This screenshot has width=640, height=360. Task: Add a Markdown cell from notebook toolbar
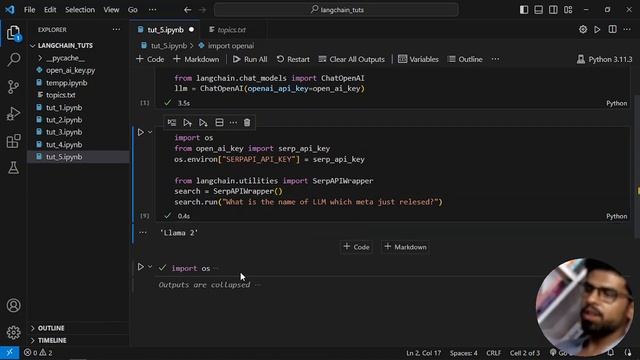(x=196, y=59)
